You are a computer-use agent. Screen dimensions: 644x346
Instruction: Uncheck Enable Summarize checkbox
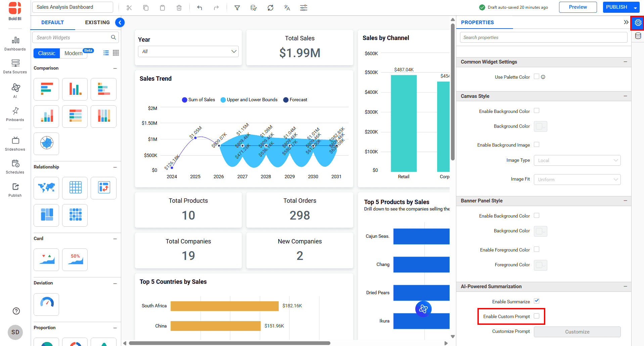[x=537, y=301]
